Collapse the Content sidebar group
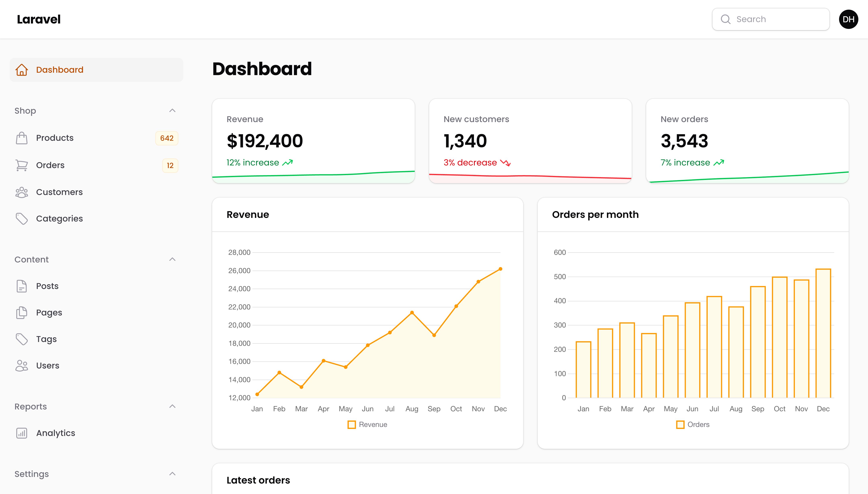The width and height of the screenshot is (868, 494). tap(172, 259)
